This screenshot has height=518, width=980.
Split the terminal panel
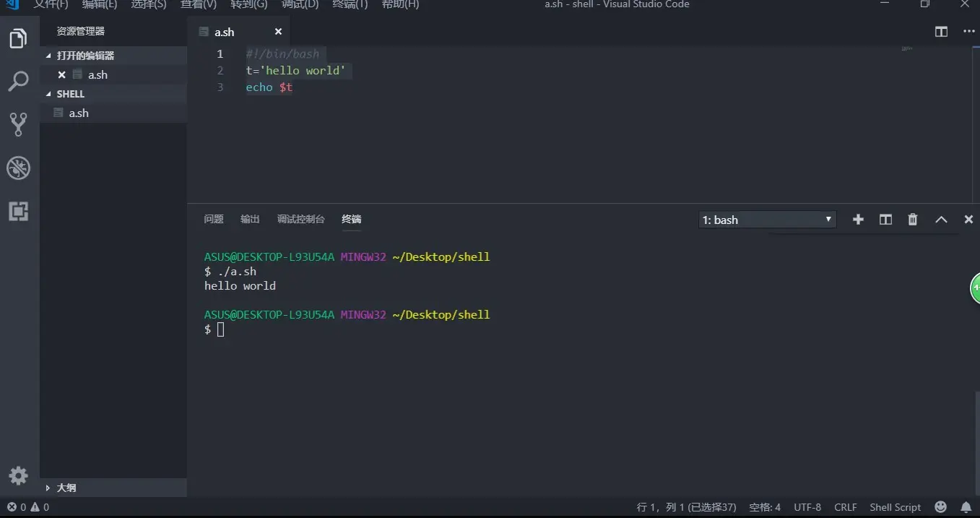point(885,220)
